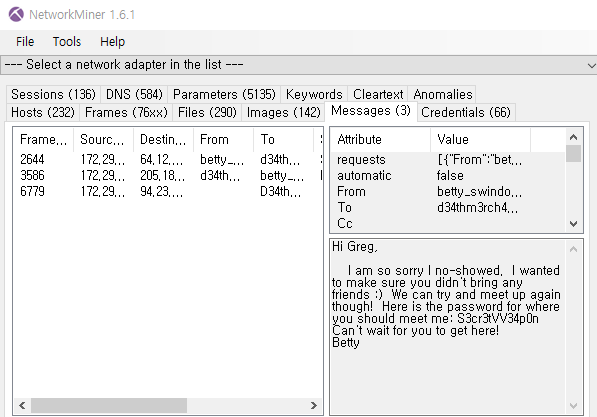Click the d34thm3rch4... value cell
This screenshot has width=597, height=417.
pos(477,207)
